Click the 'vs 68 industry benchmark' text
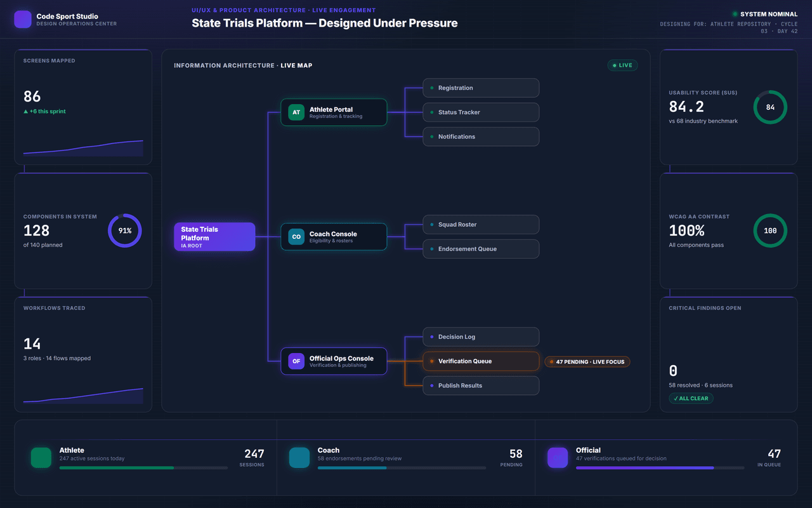The image size is (812, 508). [x=703, y=121]
